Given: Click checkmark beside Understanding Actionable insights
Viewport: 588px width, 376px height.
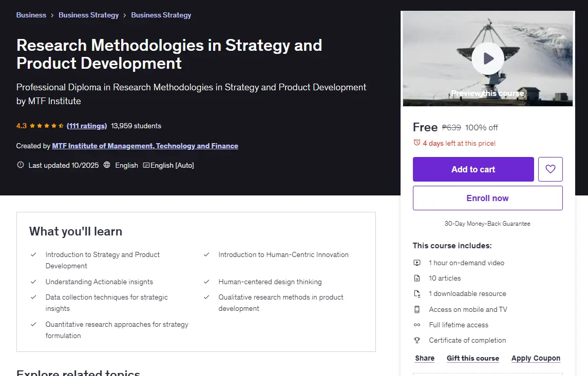Looking at the screenshot, I should point(33,282).
